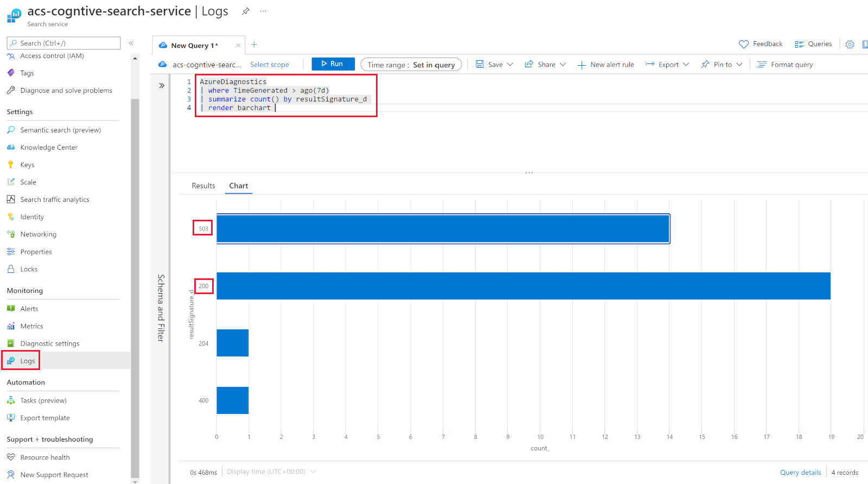
Task: Open New Support Request
Action: pyautogui.click(x=54, y=475)
